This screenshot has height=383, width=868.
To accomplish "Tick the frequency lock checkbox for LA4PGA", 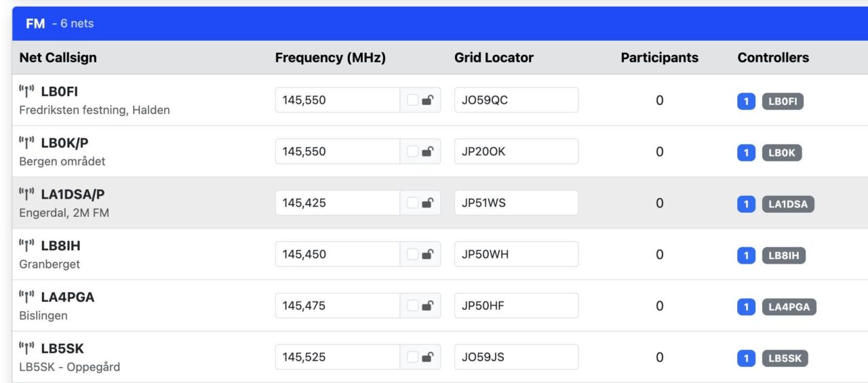I will point(412,306).
